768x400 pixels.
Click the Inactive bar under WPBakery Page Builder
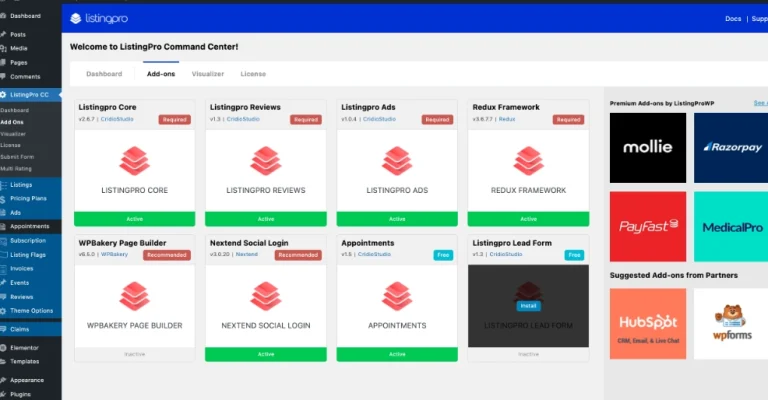[x=135, y=354]
